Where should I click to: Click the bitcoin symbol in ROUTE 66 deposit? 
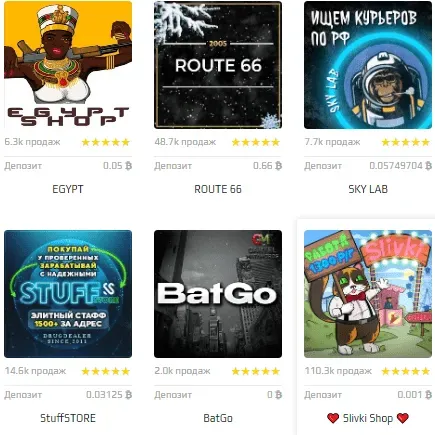pos(278,166)
